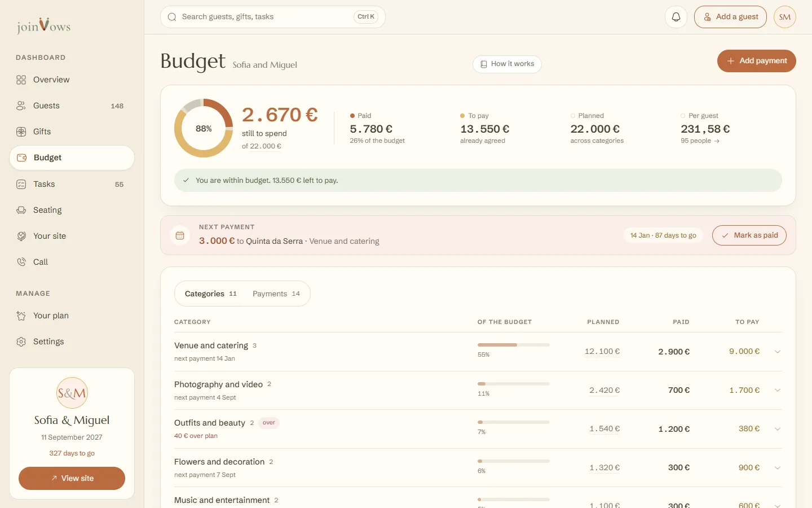
Task: Click the Guests people icon
Action: point(21,106)
